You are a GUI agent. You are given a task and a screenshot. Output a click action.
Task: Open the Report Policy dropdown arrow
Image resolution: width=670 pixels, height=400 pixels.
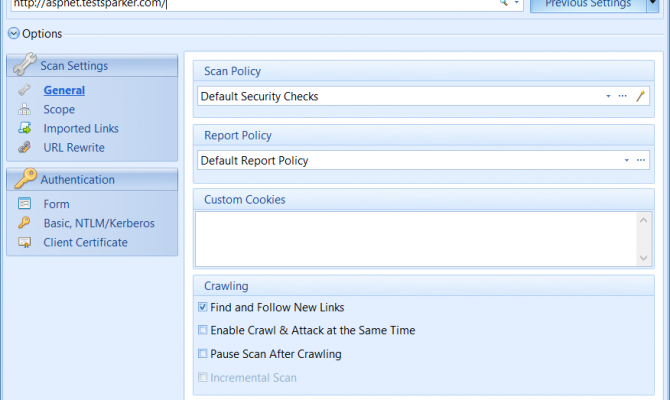tap(626, 160)
